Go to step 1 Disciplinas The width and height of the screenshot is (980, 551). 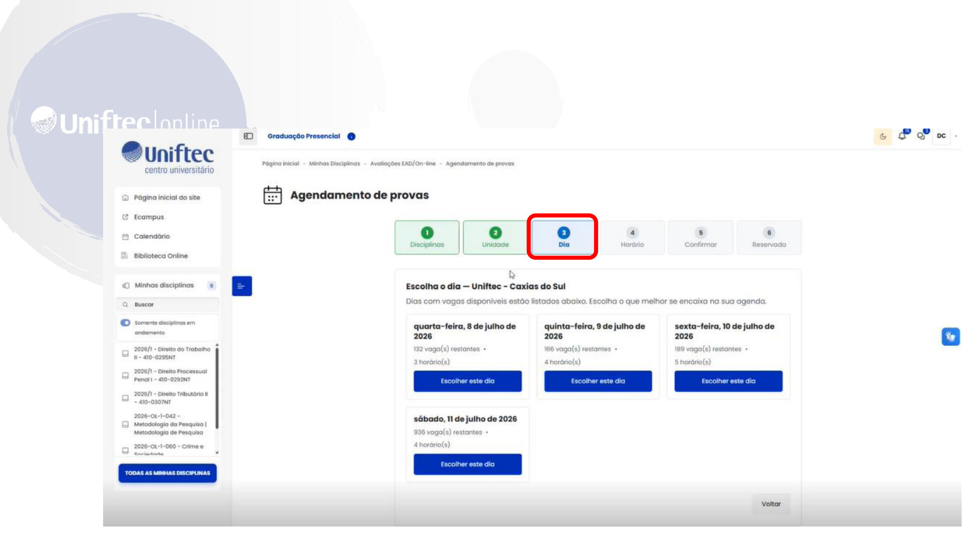tap(427, 238)
